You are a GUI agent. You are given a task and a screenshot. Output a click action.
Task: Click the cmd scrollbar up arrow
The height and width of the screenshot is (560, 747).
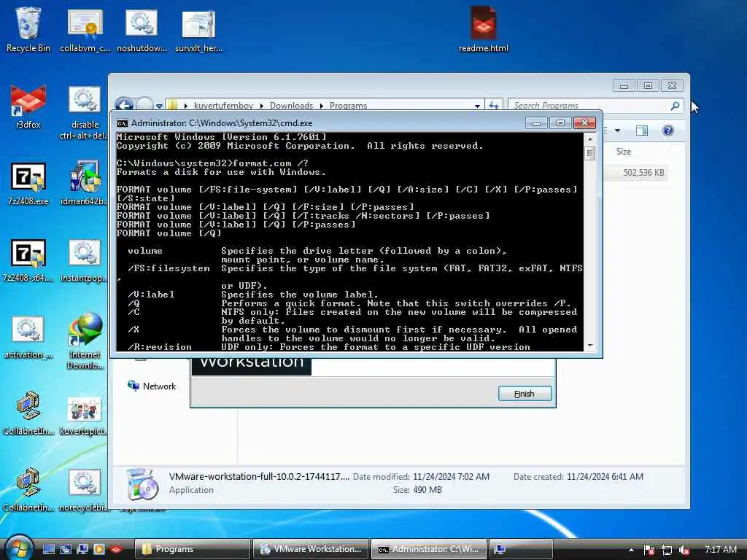click(589, 139)
